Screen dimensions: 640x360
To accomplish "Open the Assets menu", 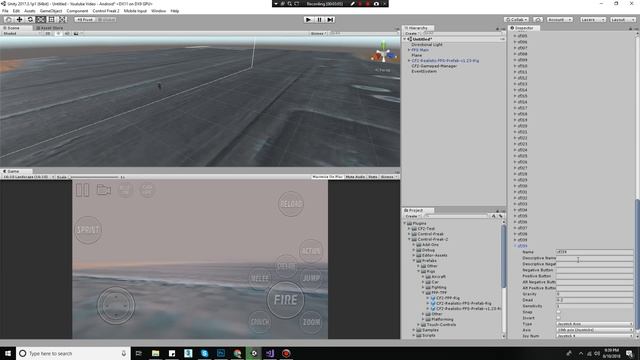I will [30, 11].
